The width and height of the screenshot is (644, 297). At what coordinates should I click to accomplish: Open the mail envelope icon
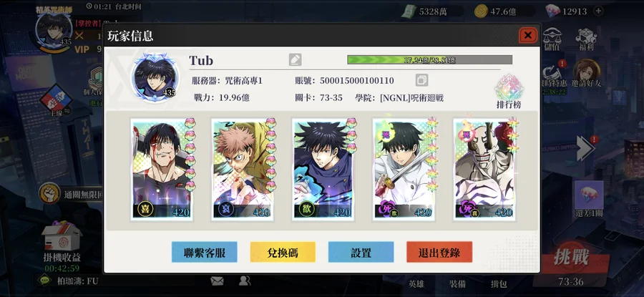click(x=217, y=281)
